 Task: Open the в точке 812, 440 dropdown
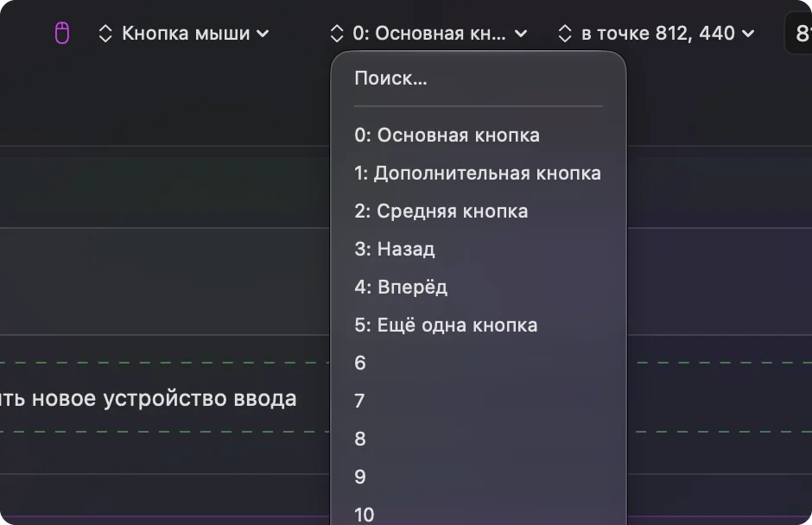[657, 34]
